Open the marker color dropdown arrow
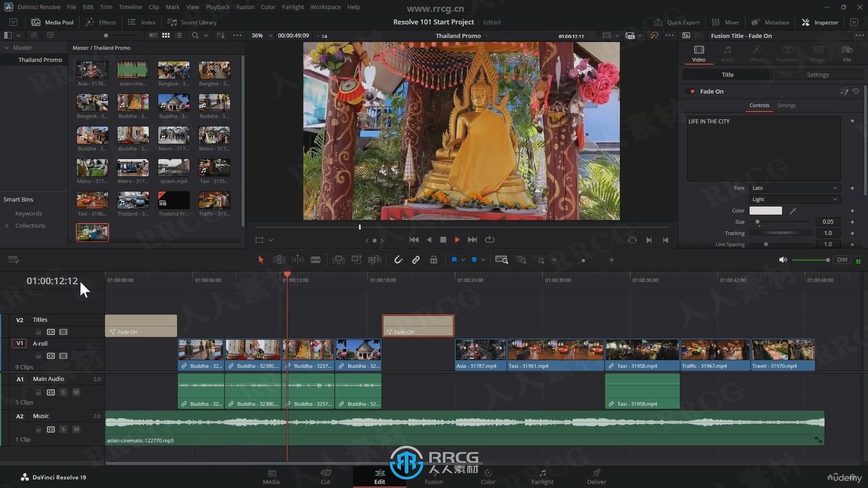 (x=483, y=260)
